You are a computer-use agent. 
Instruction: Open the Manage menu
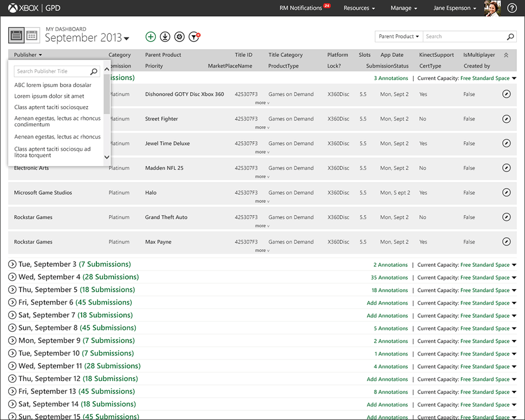(x=404, y=8)
